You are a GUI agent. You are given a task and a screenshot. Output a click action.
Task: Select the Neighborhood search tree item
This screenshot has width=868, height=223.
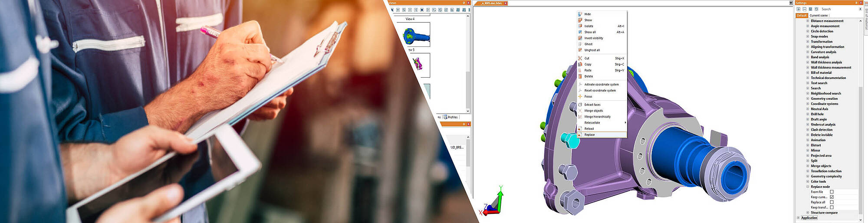coord(826,93)
